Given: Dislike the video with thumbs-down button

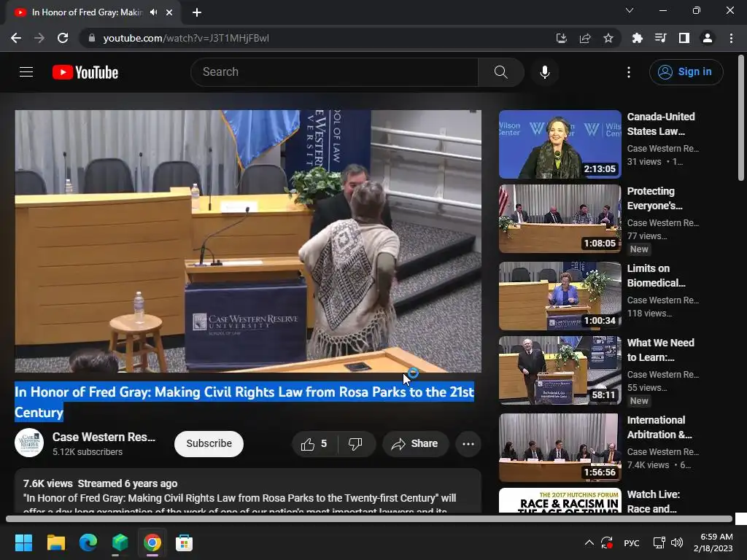Looking at the screenshot, I should pyautogui.click(x=356, y=444).
